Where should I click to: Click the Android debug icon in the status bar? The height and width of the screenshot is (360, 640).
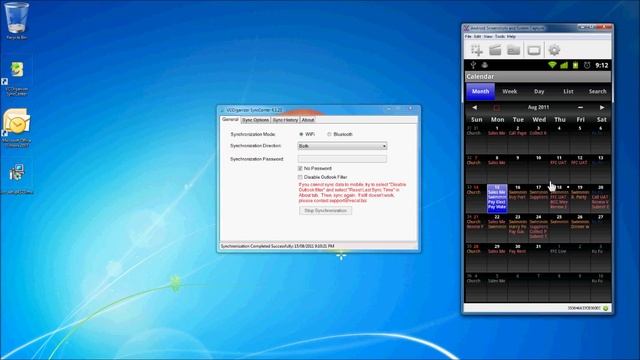(484, 65)
